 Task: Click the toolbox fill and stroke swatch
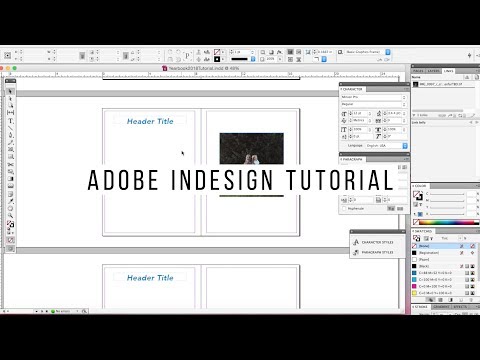coord(10,224)
